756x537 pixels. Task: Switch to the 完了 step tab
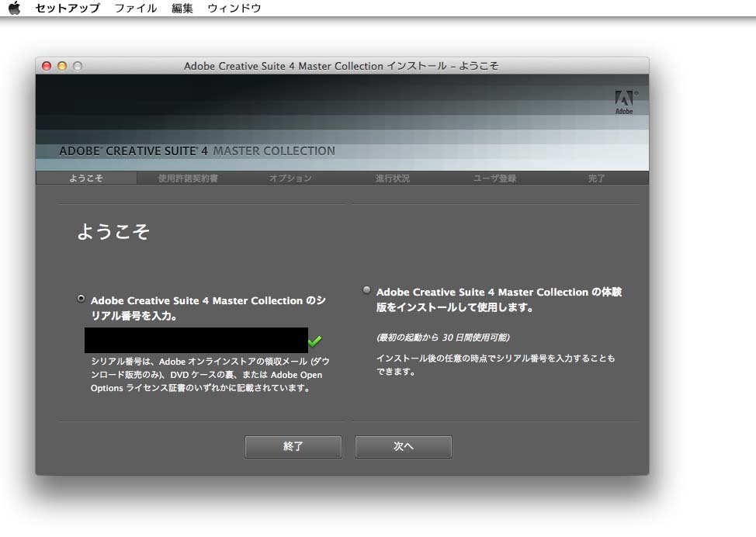click(x=596, y=178)
